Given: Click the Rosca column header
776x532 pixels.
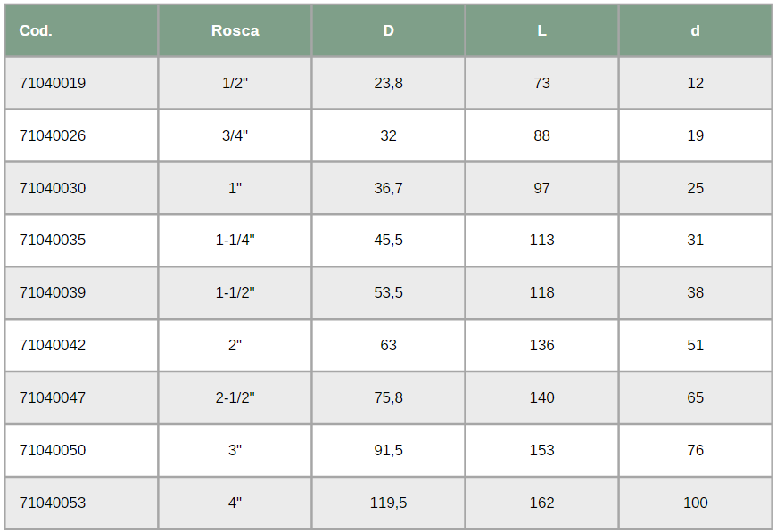Looking at the screenshot, I should click(x=235, y=30).
